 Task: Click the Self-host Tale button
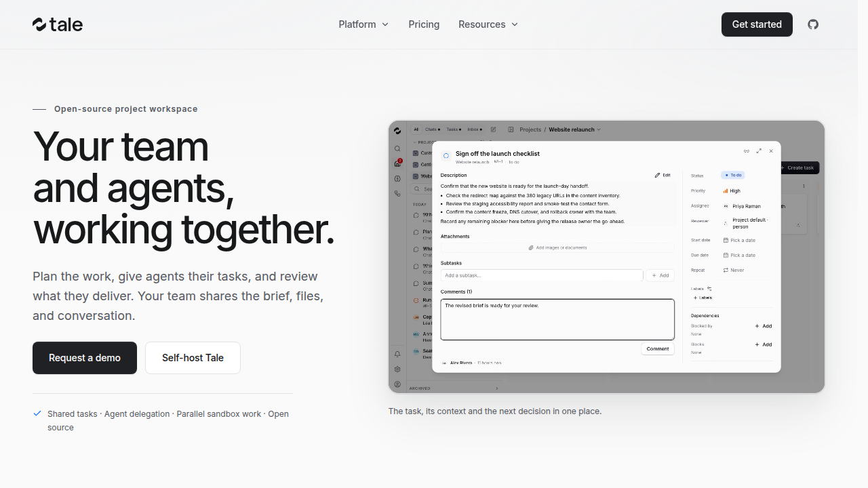(x=193, y=358)
